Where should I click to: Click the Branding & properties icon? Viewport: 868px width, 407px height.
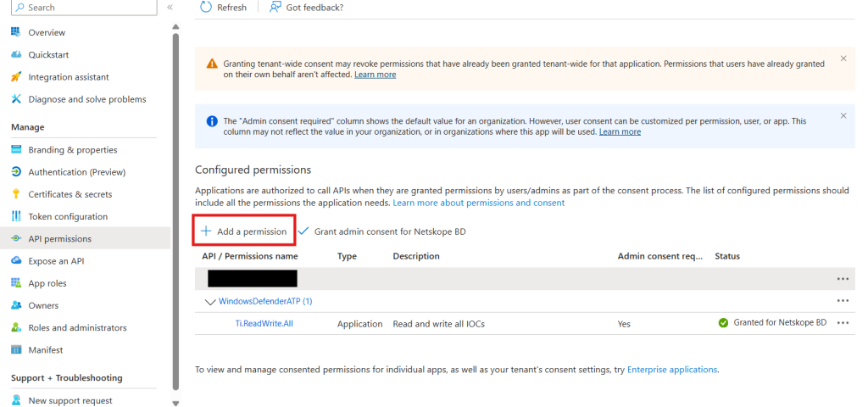point(16,149)
